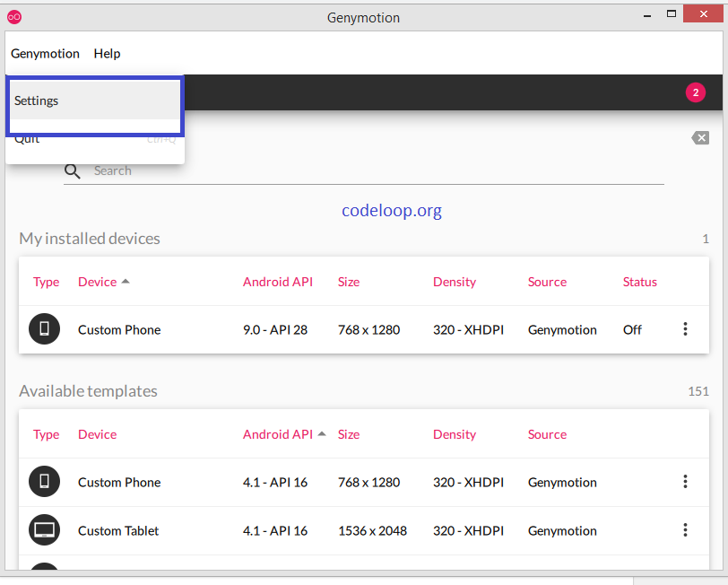Sort installed devices by Status

(x=640, y=282)
